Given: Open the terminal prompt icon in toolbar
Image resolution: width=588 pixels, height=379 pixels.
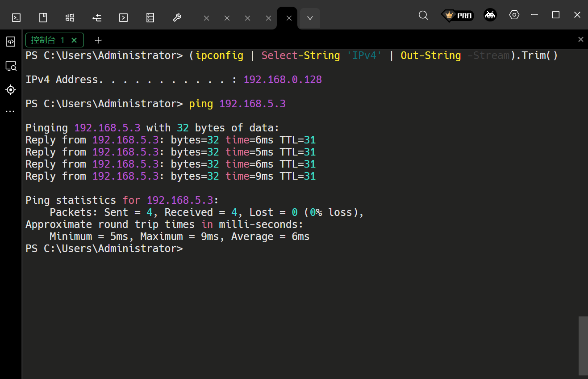Looking at the screenshot, I should (x=16, y=18).
